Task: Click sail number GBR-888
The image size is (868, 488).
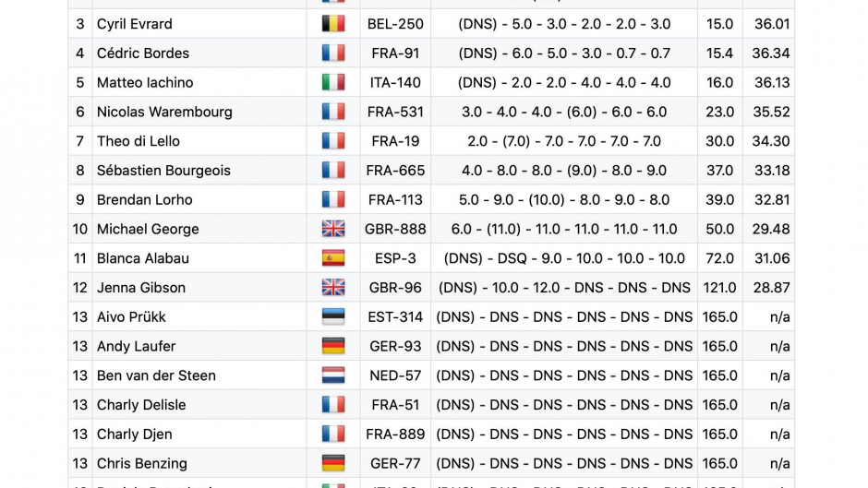Action: click(x=395, y=229)
